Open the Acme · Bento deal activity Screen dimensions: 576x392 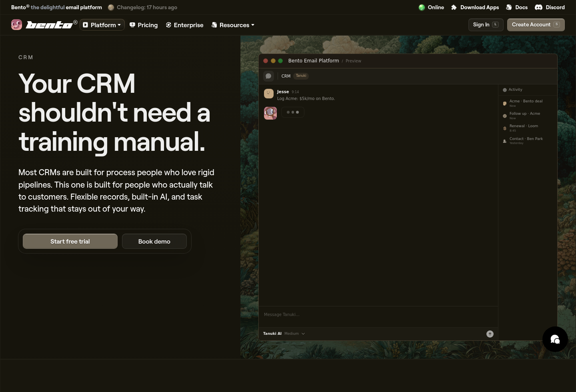pyautogui.click(x=526, y=103)
